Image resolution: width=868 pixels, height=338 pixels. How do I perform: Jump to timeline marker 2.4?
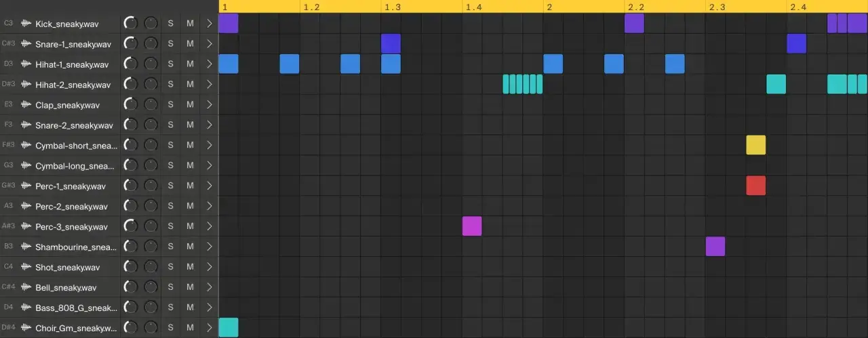pyautogui.click(x=799, y=7)
